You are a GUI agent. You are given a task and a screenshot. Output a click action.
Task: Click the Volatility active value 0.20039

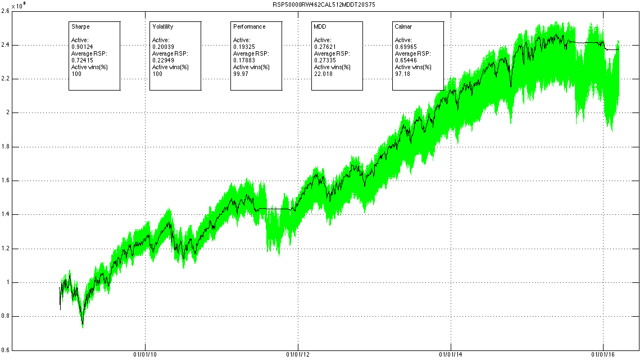163,47
